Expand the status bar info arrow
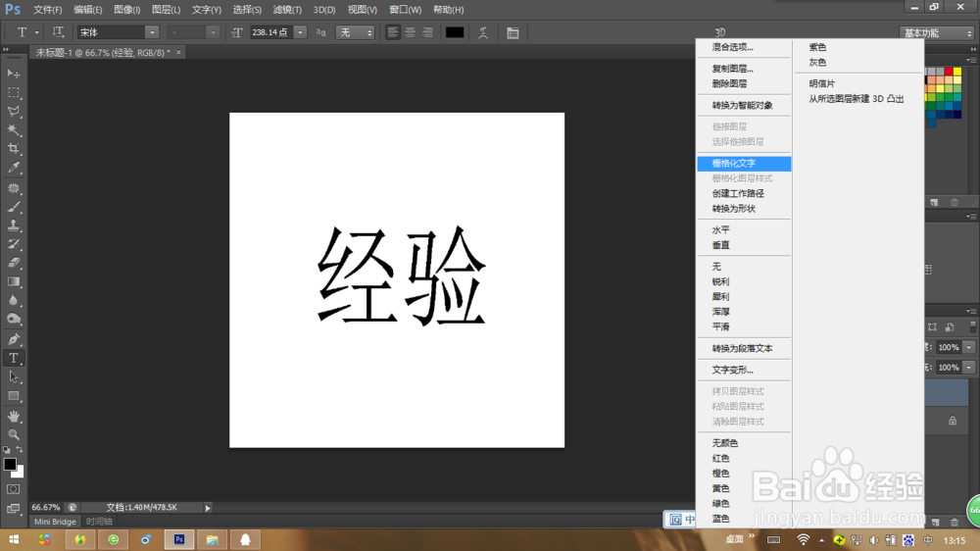 click(x=208, y=508)
